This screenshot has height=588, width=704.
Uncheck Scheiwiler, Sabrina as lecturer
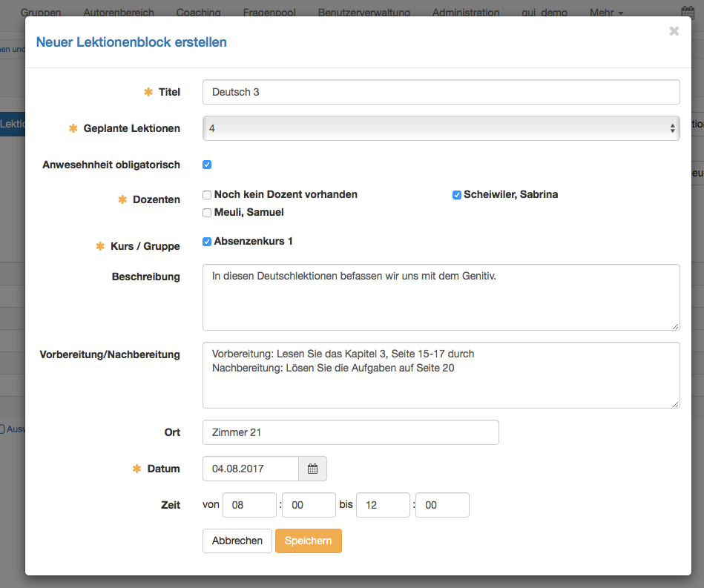tap(457, 195)
